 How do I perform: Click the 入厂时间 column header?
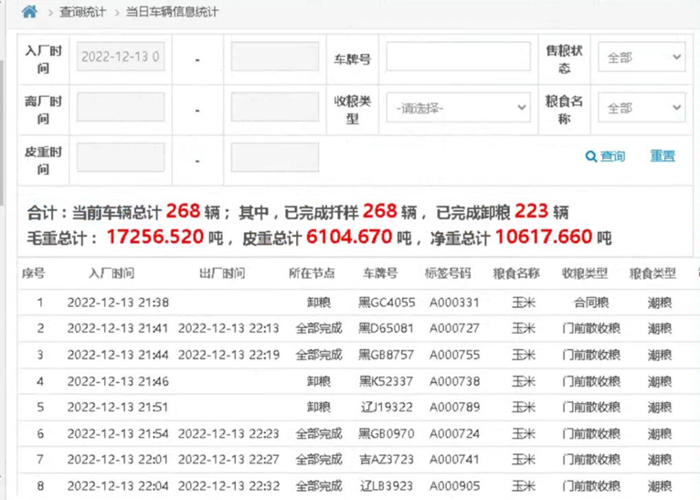click(112, 273)
